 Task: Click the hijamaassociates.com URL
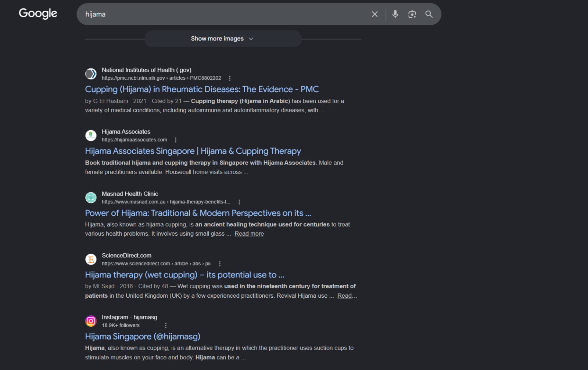(x=135, y=140)
